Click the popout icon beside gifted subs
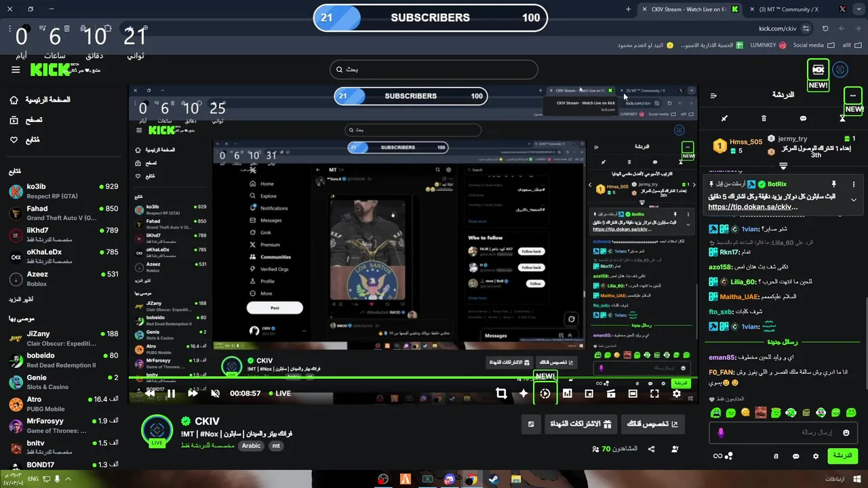868x488 pixels. 531,424
